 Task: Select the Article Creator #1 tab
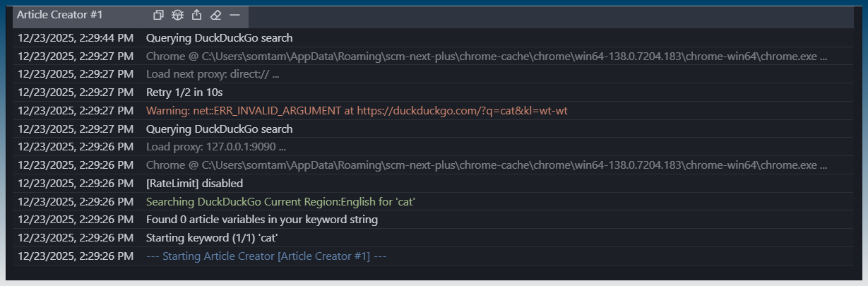click(60, 15)
